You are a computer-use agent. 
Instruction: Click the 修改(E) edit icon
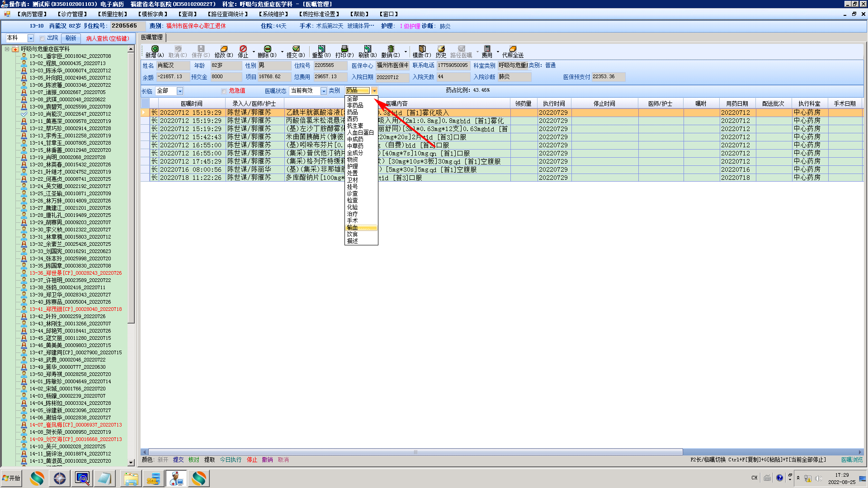[x=223, y=49]
